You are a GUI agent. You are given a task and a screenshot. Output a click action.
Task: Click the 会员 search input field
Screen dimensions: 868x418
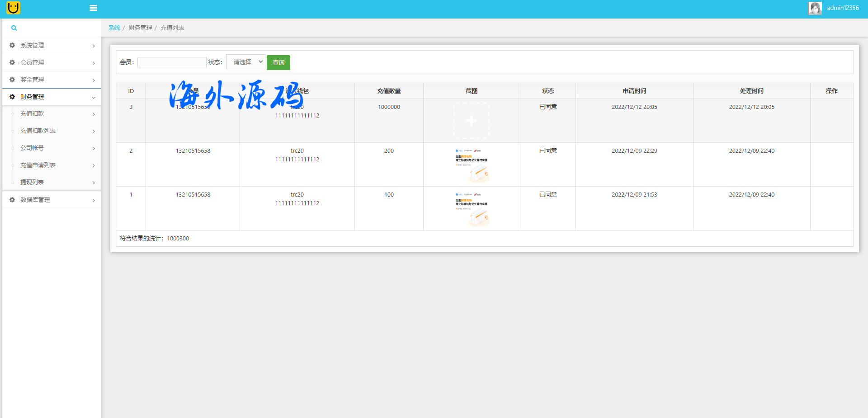tap(172, 62)
